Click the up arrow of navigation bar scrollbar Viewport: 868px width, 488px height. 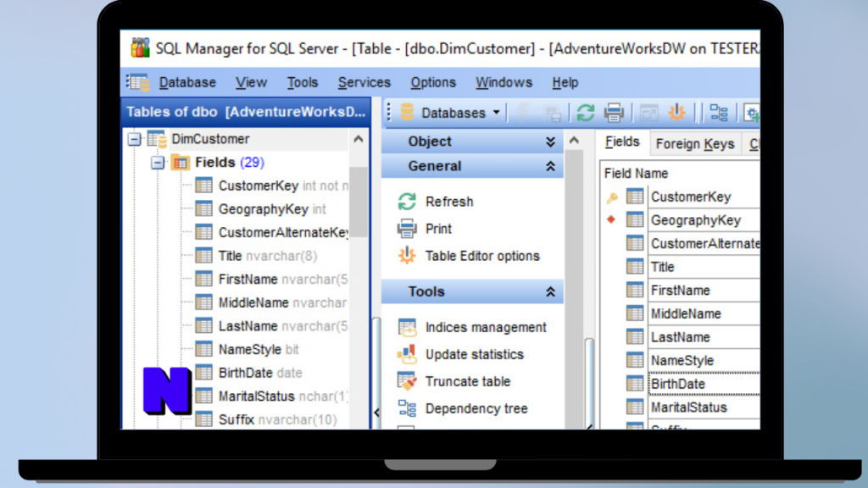574,141
